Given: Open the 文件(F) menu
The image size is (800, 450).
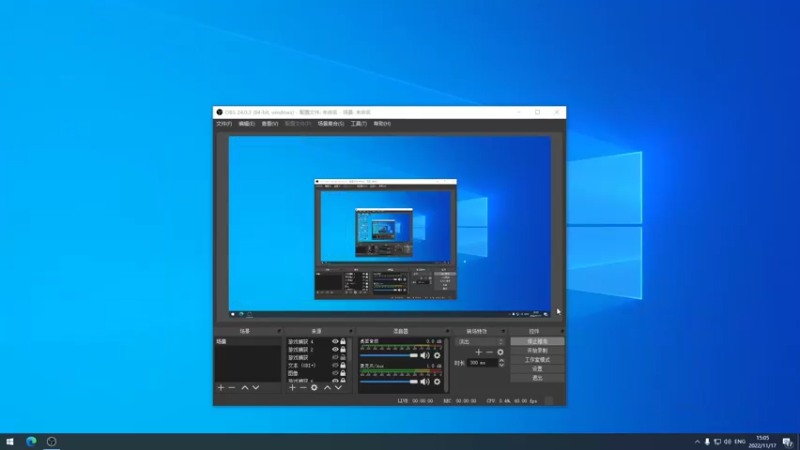Looking at the screenshot, I should coord(223,124).
